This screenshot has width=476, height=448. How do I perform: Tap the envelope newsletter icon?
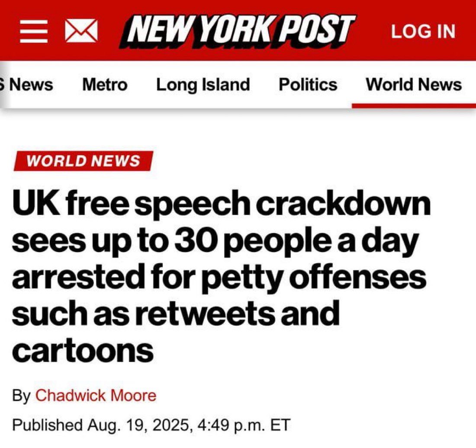point(81,31)
